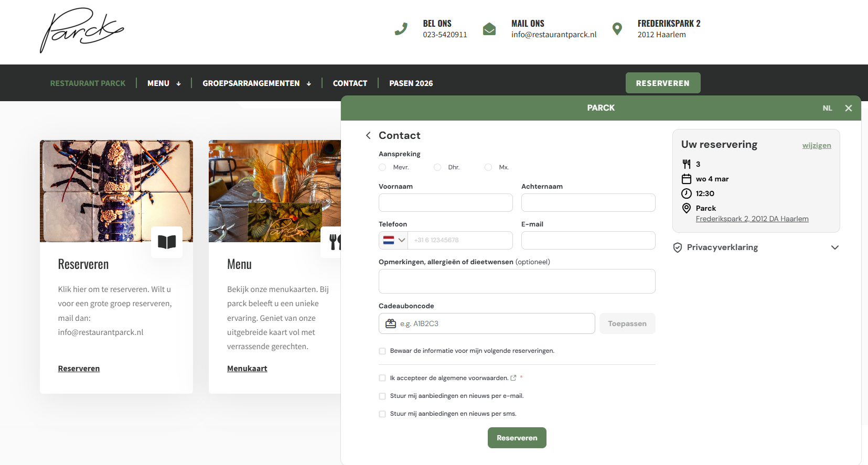This screenshot has width=868, height=465.
Task: Accept the algemene voorwaarden checkbox
Action: [382, 378]
